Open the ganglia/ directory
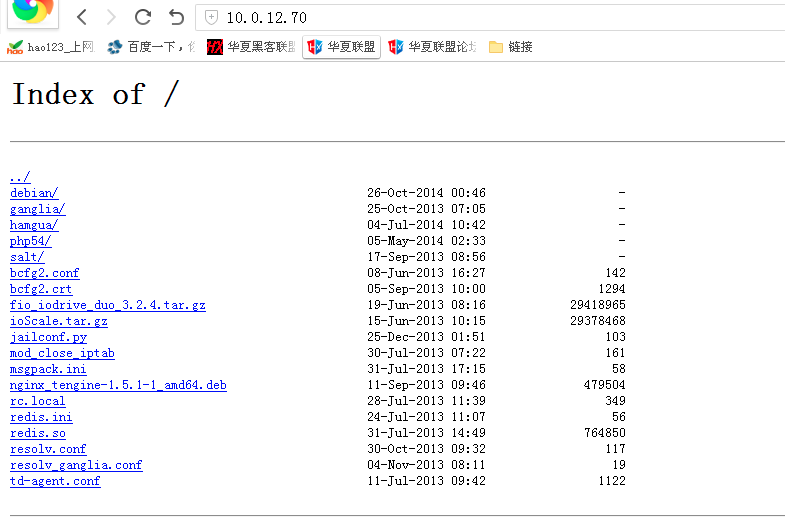 coord(38,209)
